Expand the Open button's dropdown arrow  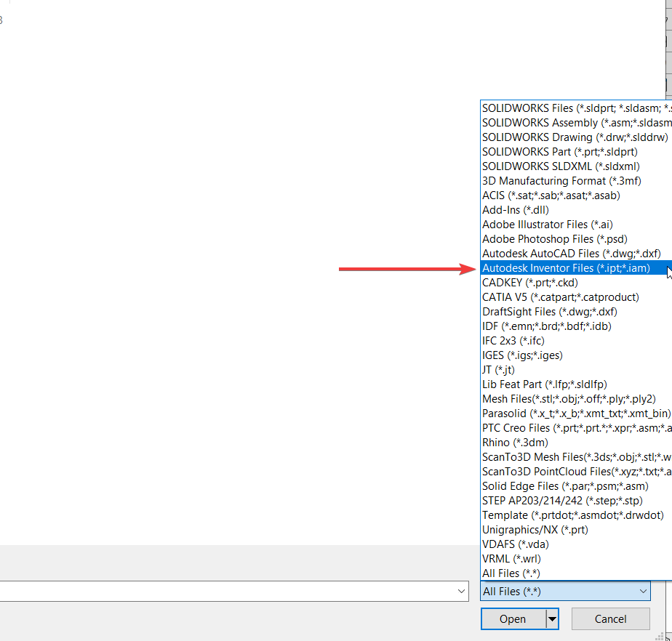552,619
